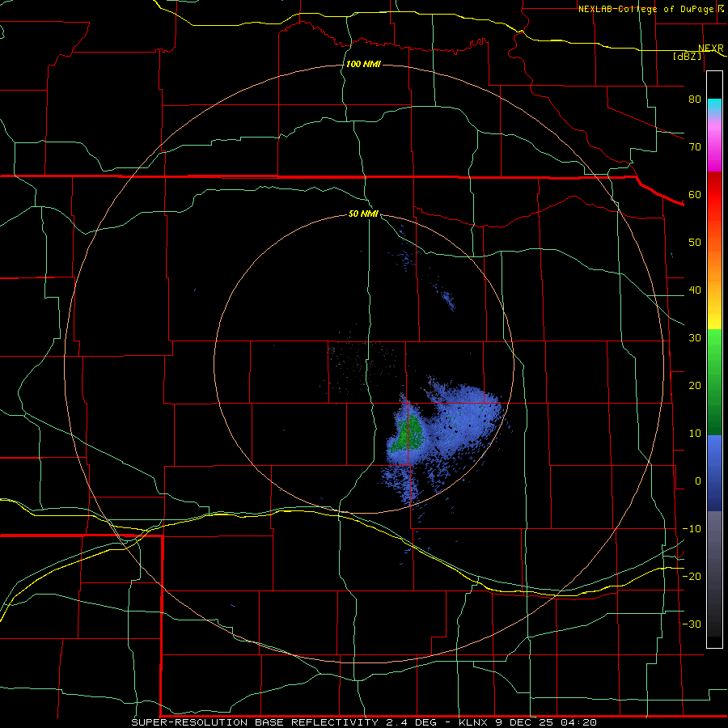The width and height of the screenshot is (728, 728).
Task: Click the 30 value on the color scale
Action: tap(695, 337)
